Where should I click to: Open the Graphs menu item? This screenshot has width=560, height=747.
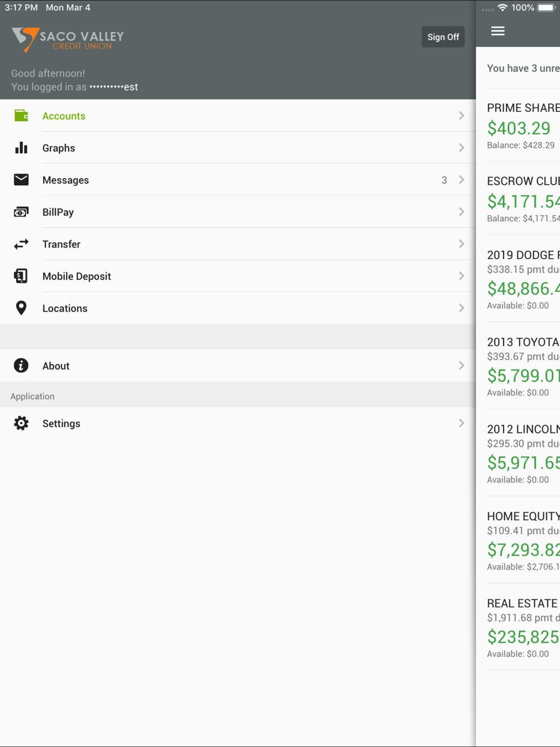59,148
